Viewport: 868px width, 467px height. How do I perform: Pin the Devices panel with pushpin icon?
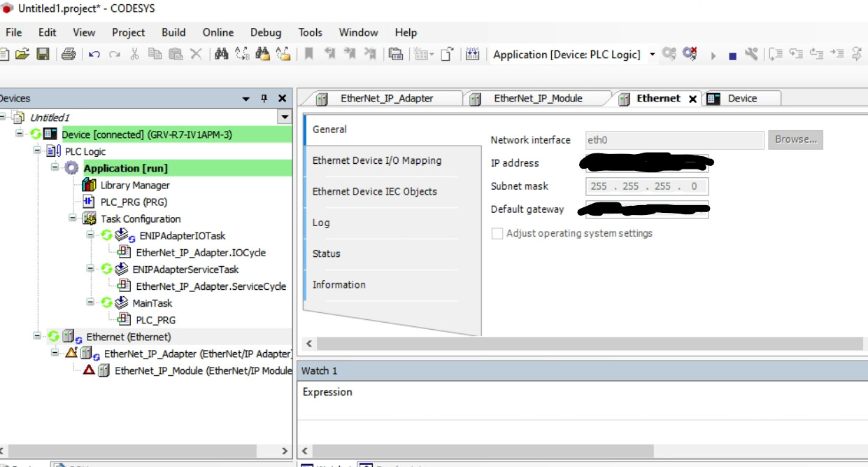pyautogui.click(x=264, y=99)
